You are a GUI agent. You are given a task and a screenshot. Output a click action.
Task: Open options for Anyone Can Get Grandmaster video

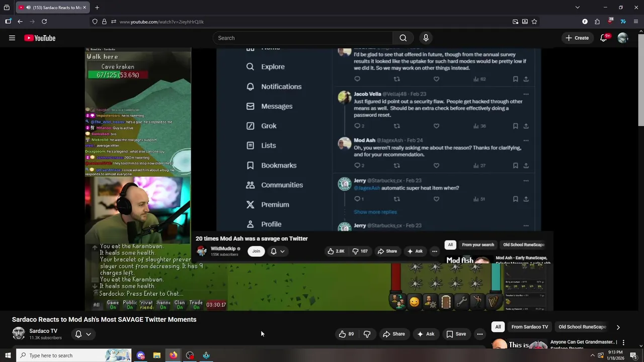(623, 342)
